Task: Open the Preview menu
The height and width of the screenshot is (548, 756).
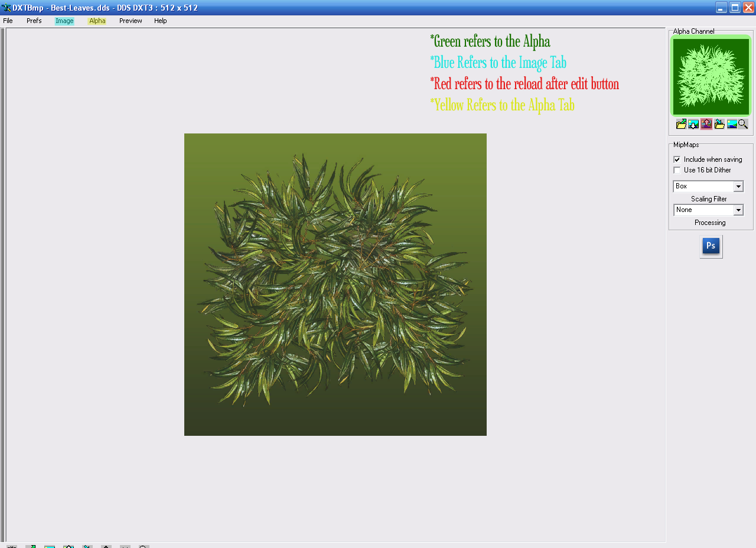Action: [131, 21]
